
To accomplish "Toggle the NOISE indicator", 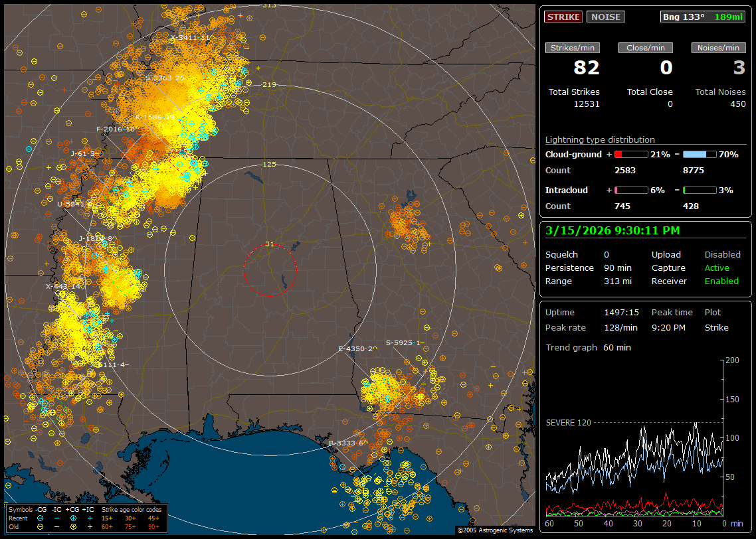I will click(x=605, y=17).
